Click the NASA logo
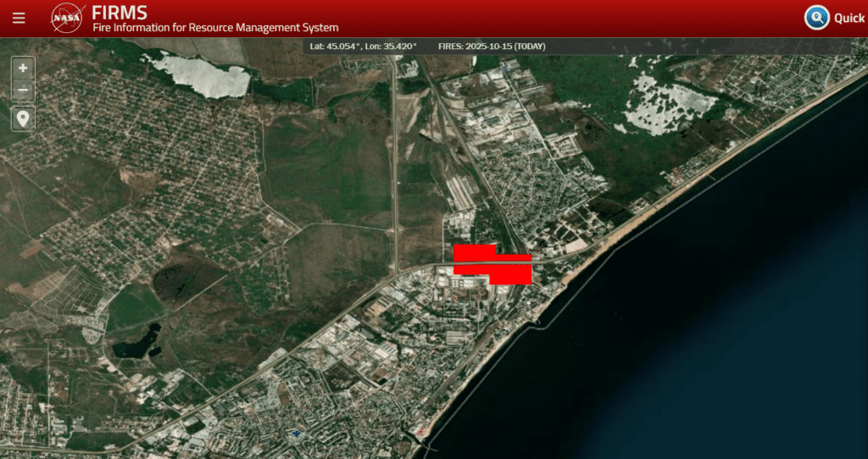 (x=67, y=18)
